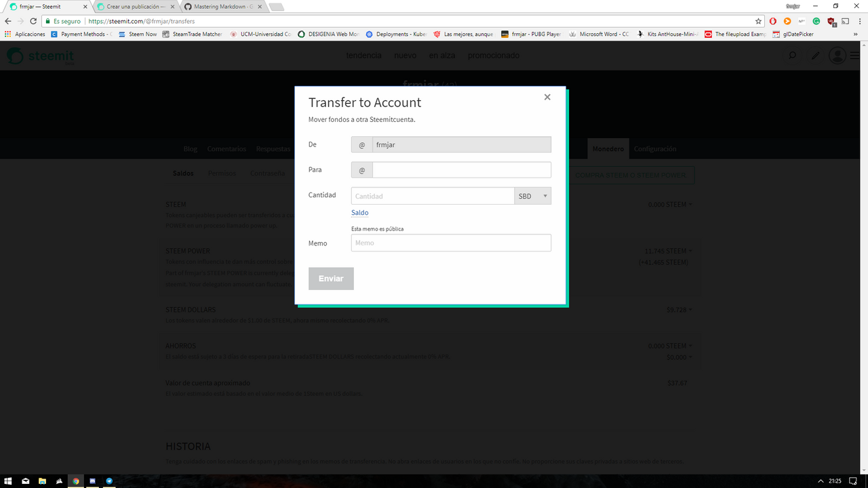Select the Saldos sub-tab
This screenshot has width=868, height=488.
[x=183, y=174]
